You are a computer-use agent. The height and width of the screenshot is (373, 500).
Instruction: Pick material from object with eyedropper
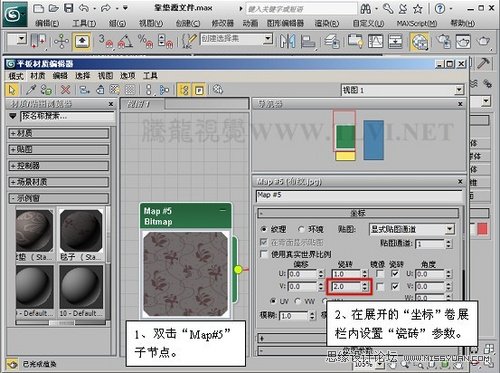coord(31,90)
